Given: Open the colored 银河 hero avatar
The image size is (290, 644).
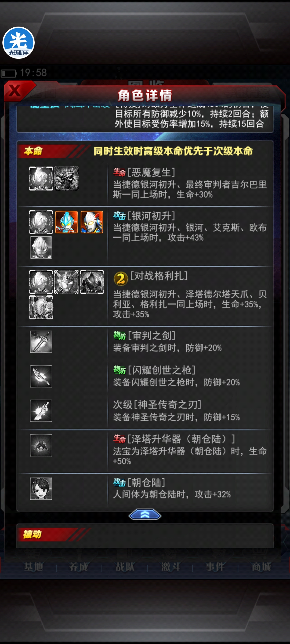Looking at the screenshot, I should (x=67, y=222).
